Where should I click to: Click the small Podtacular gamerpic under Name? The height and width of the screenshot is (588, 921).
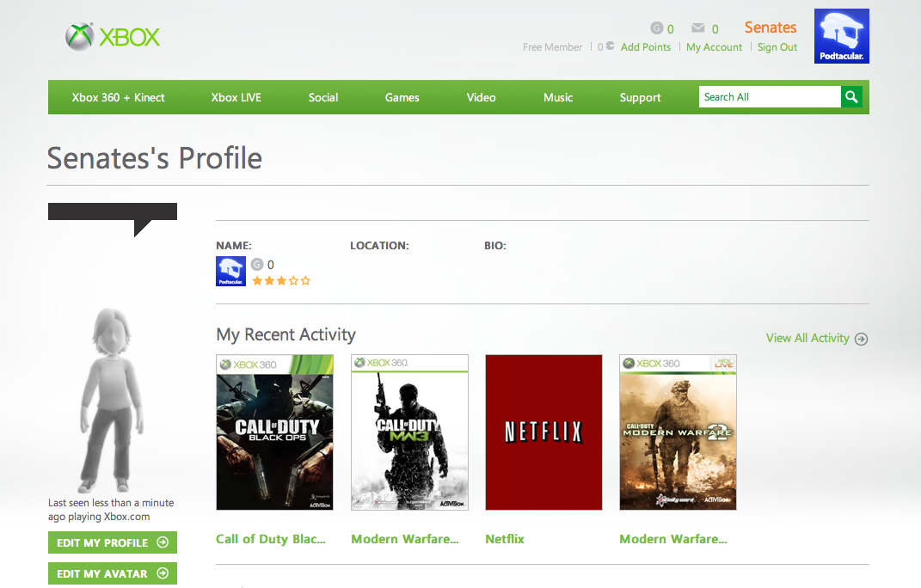[230, 272]
